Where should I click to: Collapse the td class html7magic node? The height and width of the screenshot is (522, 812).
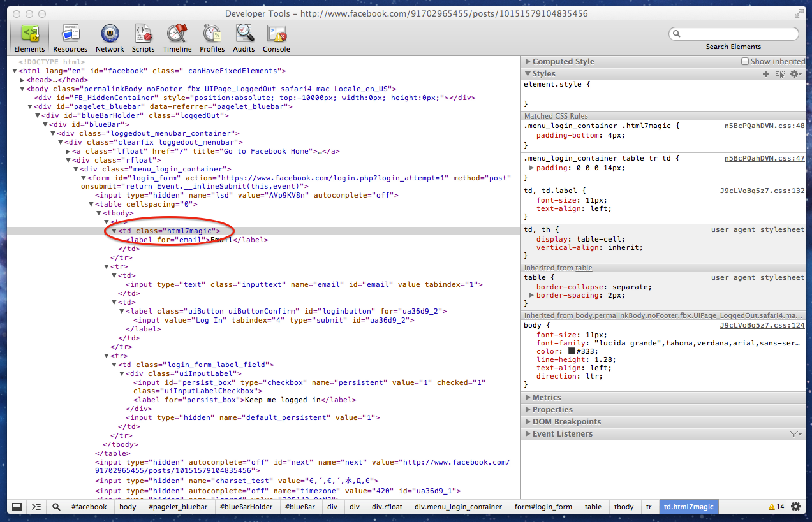[x=114, y=231]
